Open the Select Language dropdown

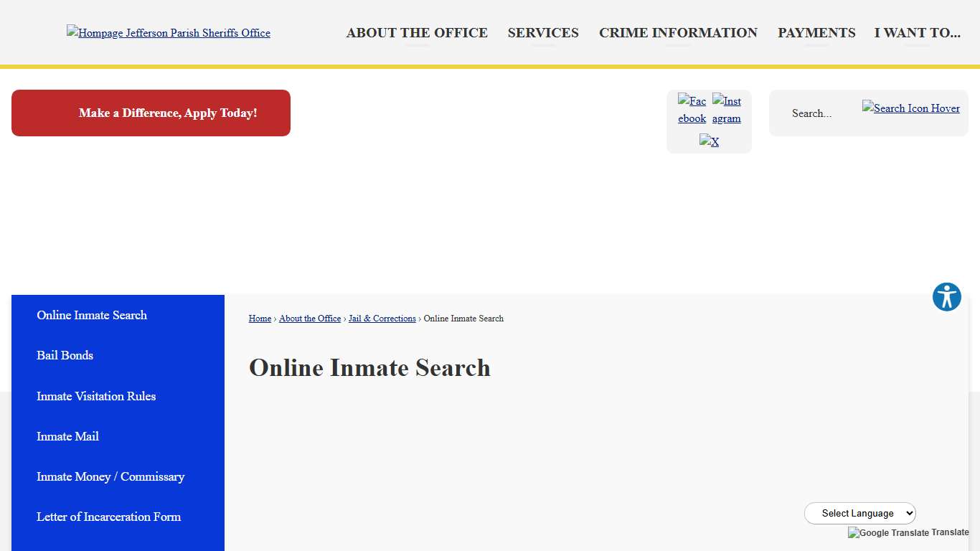pos(859,513)
